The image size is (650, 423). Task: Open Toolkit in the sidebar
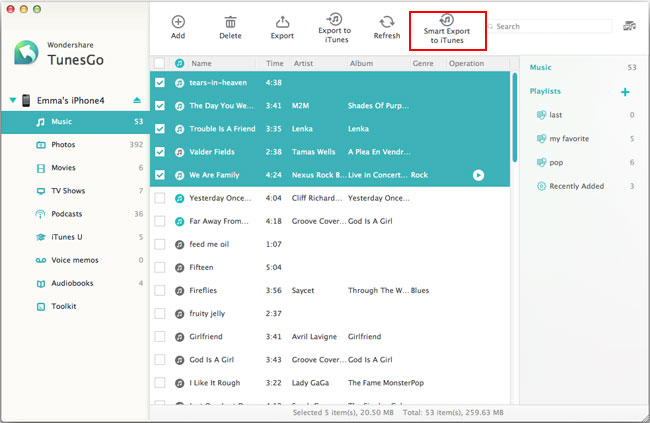click(x=75, y=306)
